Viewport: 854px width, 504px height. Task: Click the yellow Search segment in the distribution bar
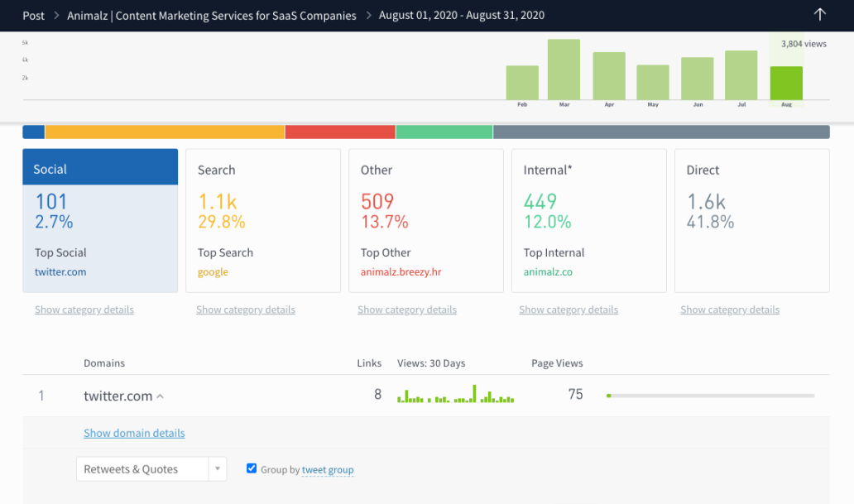166,131
